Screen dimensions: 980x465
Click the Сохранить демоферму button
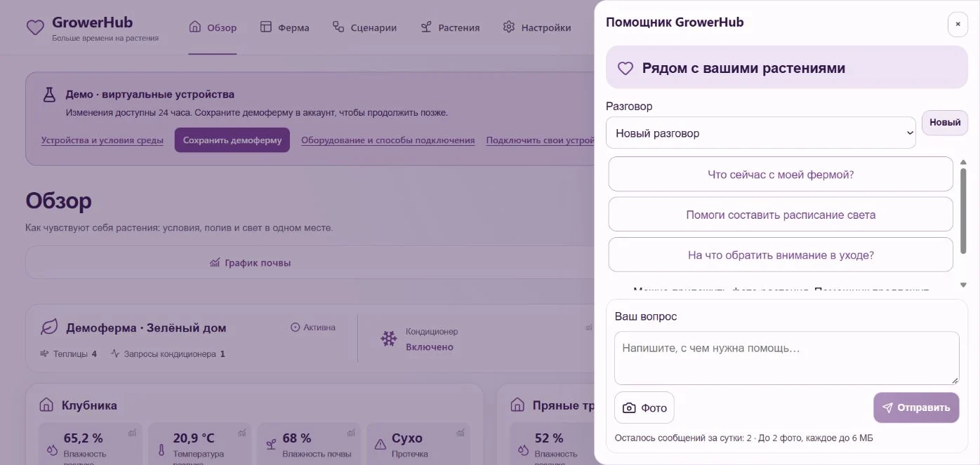pyautogui.click(x=232, y=140)
